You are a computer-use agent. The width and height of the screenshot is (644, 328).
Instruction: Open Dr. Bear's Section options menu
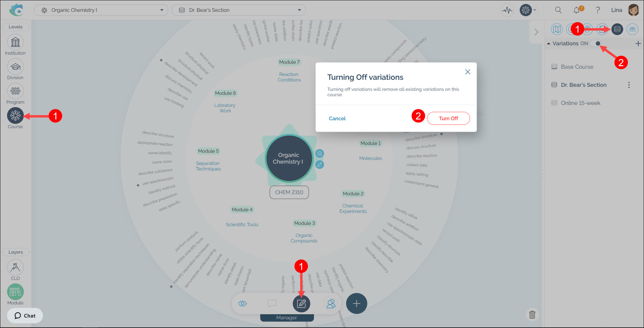click(629, 85)
